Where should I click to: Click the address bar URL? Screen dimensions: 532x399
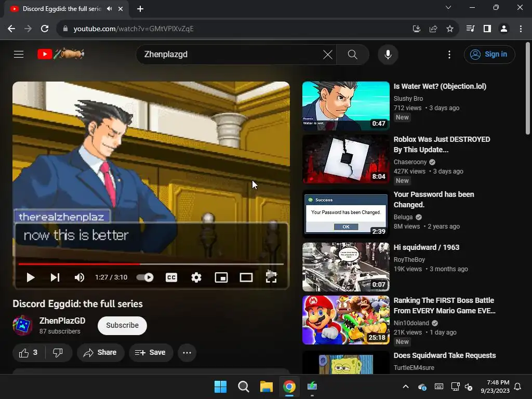tap(134, 29)
